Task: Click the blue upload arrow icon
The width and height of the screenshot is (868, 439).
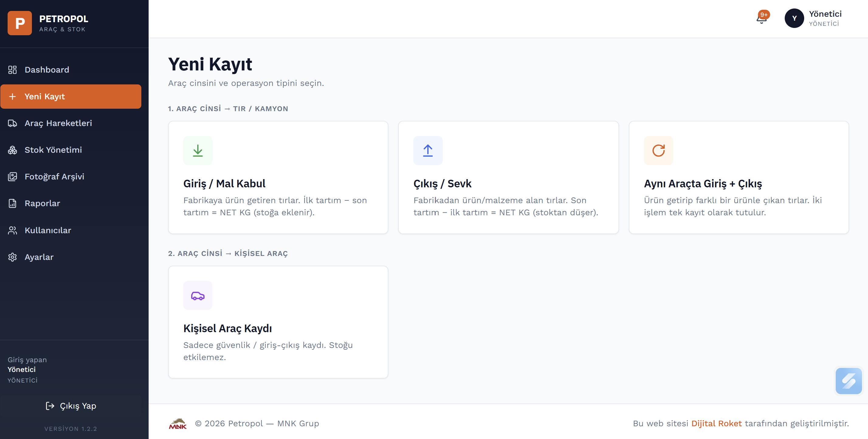Action: click(428, 151)
